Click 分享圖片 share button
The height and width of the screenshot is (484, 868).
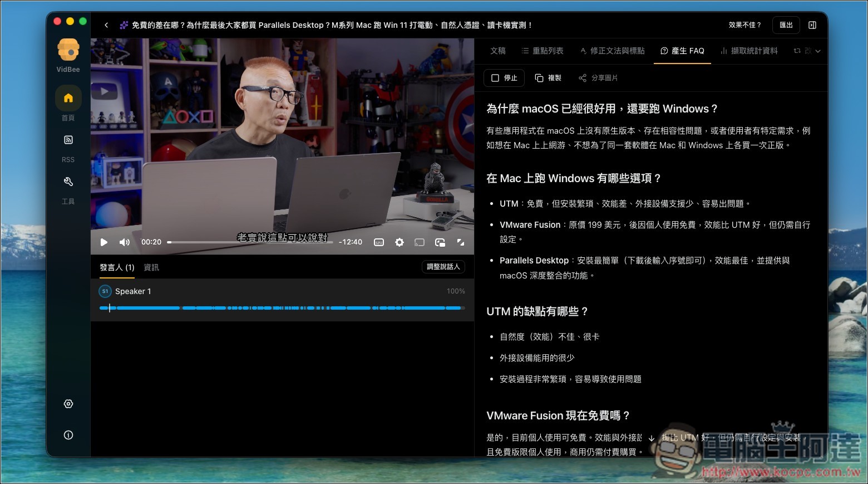tap(598, 78)
